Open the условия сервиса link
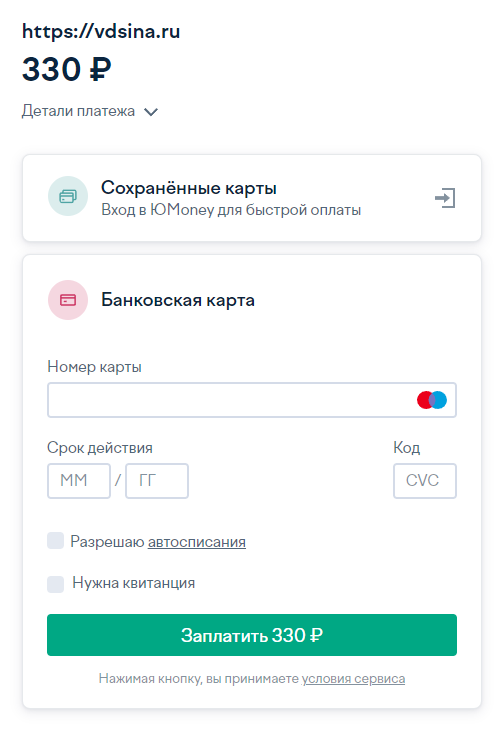The height and width of the screenshot is (729, 501). [x=354, y=679]
